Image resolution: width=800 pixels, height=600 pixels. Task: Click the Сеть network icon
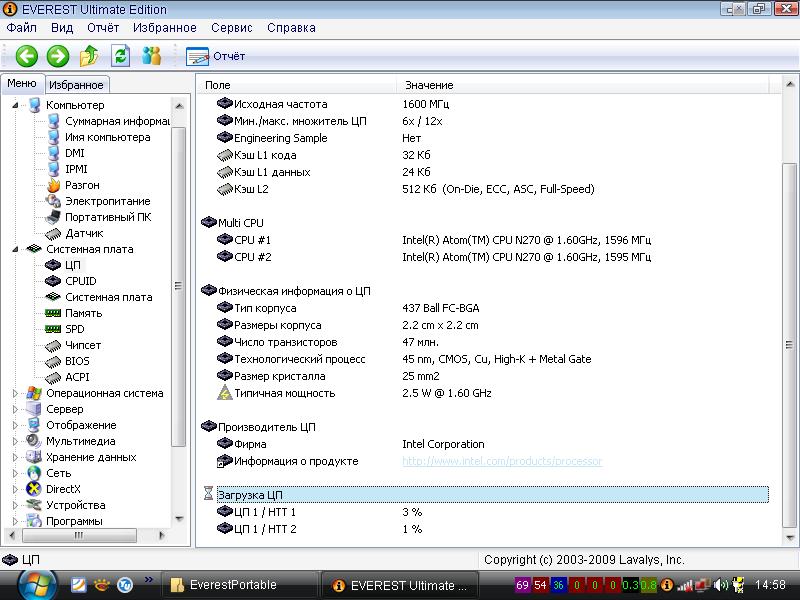34,473
